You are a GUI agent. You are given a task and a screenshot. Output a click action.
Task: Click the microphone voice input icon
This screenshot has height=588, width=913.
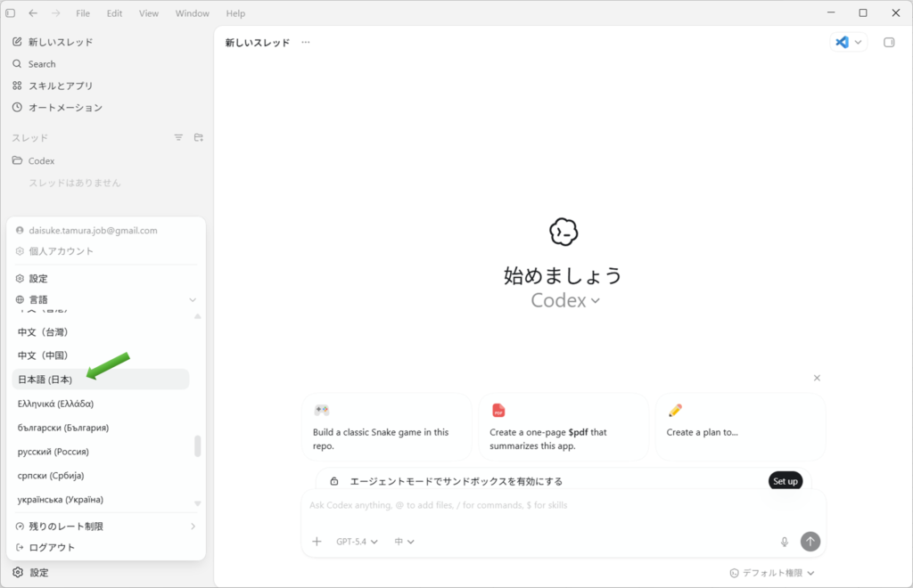point(785,542)
